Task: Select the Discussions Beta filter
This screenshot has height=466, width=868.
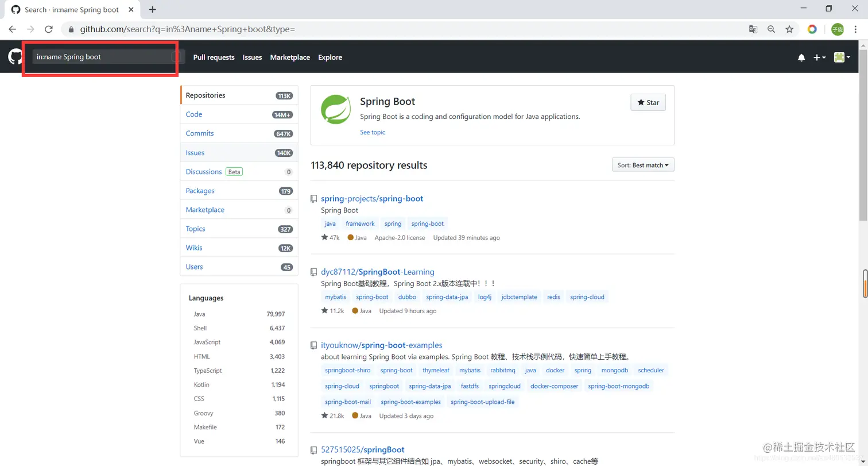Action: click(x=239, y=172)
